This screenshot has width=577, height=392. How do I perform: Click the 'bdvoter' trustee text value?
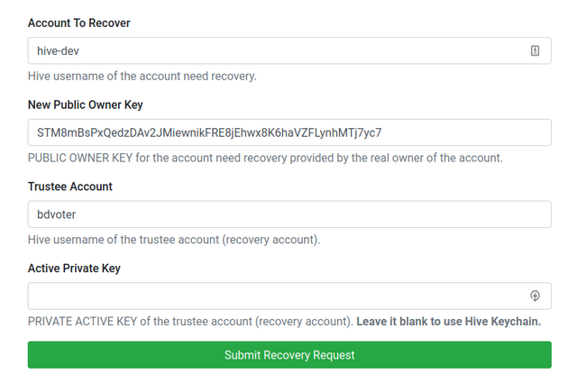[x=56, y=214]
